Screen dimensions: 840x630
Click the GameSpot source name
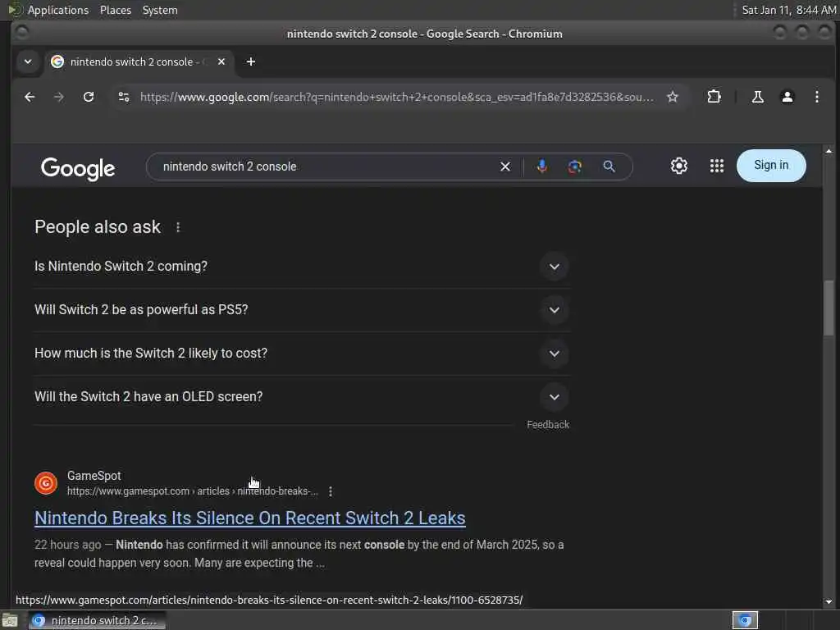(94, 476)
